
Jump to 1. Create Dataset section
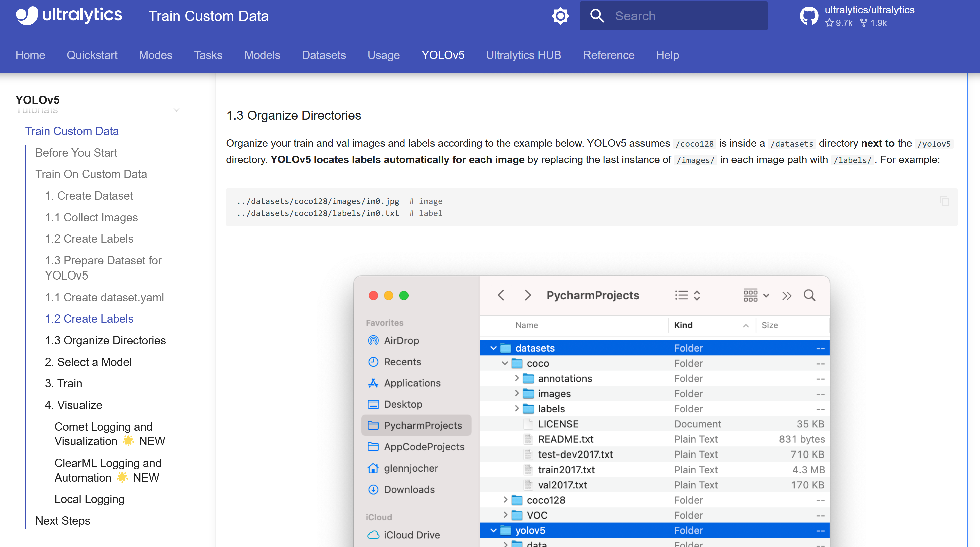[x=89, y=195]
